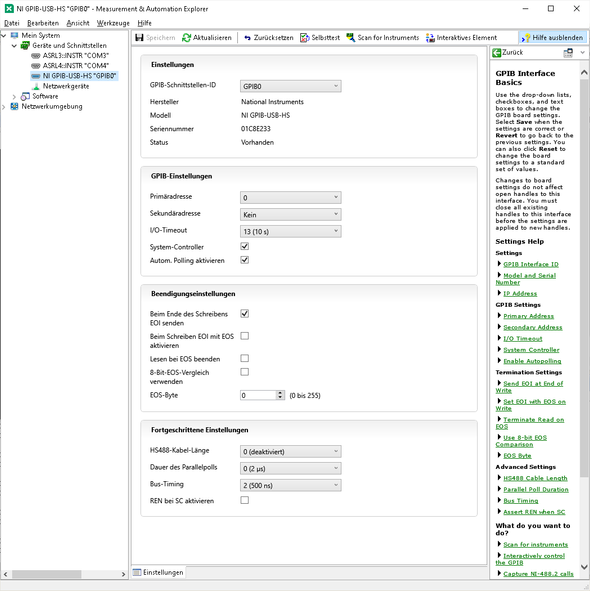Click the help panel scroll-up arrow
This screenshot has height=591, width=590.
coord(584,72)
